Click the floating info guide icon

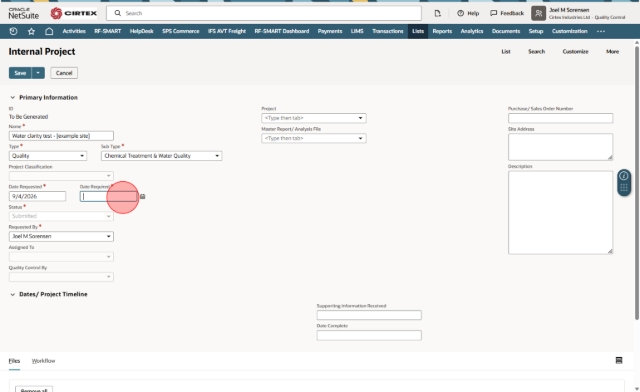coord(624,176)
